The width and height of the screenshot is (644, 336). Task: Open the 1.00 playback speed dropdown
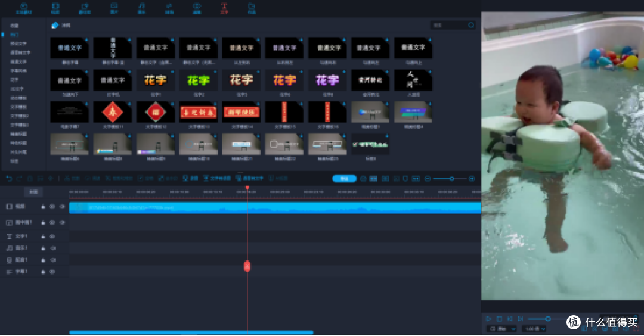534,329
